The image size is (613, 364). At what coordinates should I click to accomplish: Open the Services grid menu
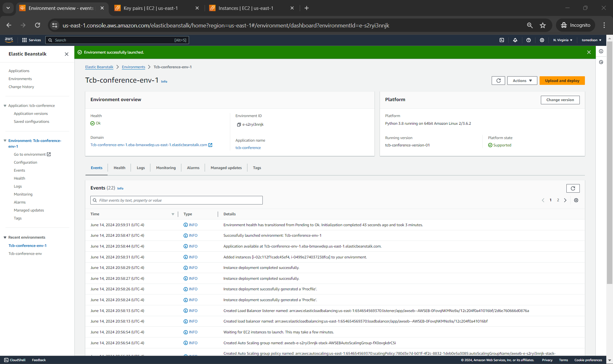(x=31, y=40)
